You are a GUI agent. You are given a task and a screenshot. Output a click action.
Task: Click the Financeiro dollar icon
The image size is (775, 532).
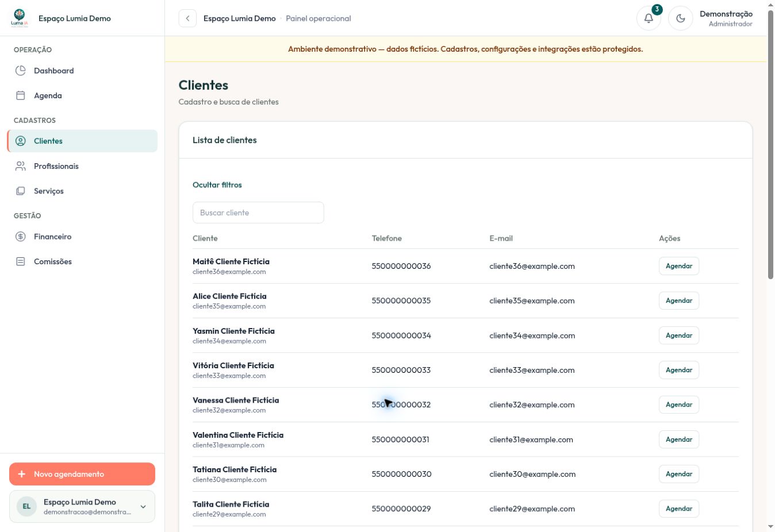[21, 236]
